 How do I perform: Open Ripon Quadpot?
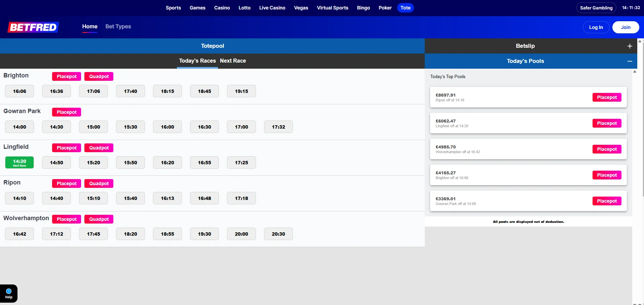click(99, 183)
